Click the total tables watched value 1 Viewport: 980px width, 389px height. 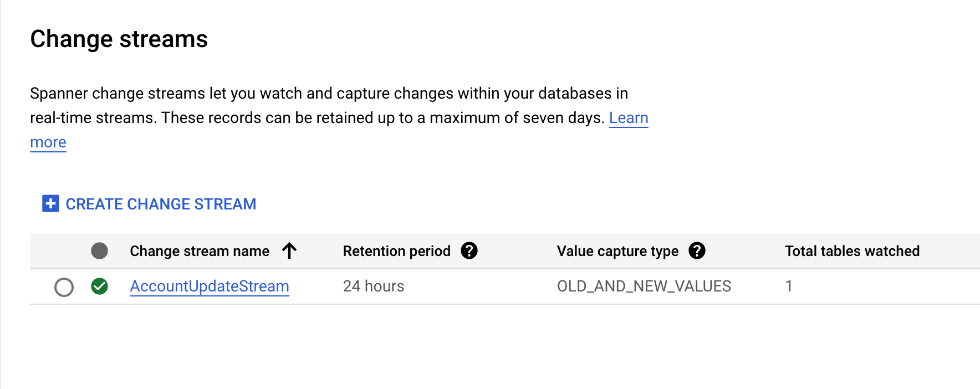click(789, 286)
